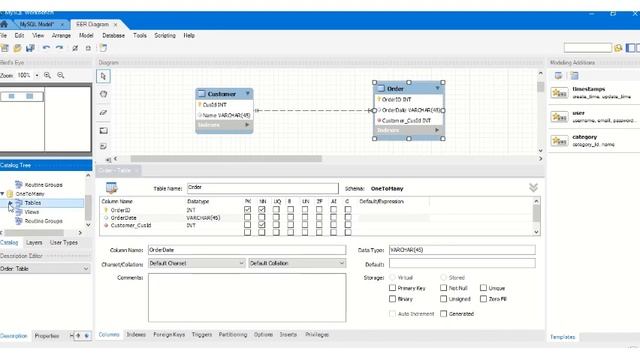Open the Triggers tab
This screenshot has height=360, width=640.
coord(202,334)
